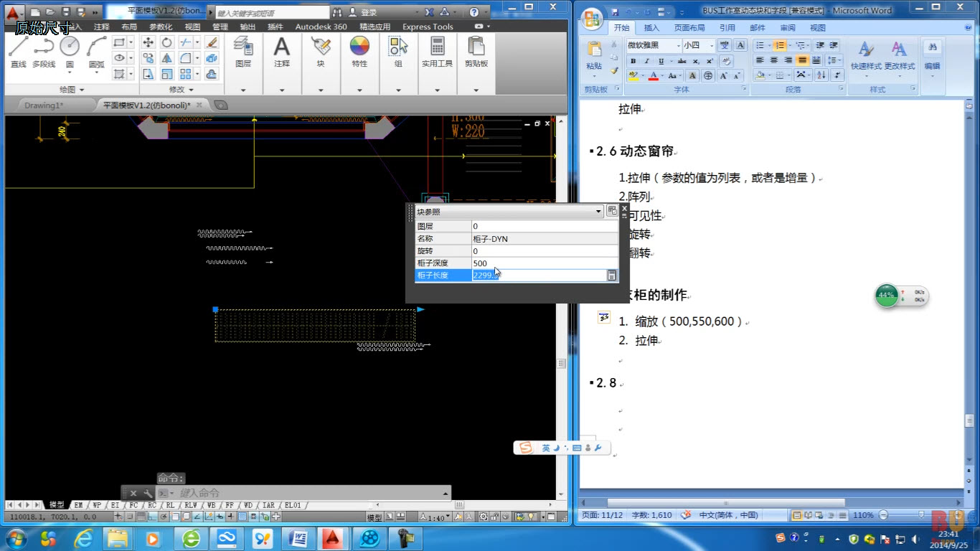980x551 pixels.
Task: Open Internet Explorer from the taskbar
Action: tap(84, 537)
